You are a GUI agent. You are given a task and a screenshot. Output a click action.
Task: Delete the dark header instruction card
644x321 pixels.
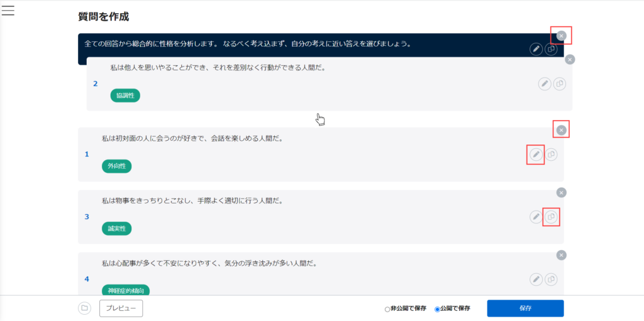pos(561,36)
